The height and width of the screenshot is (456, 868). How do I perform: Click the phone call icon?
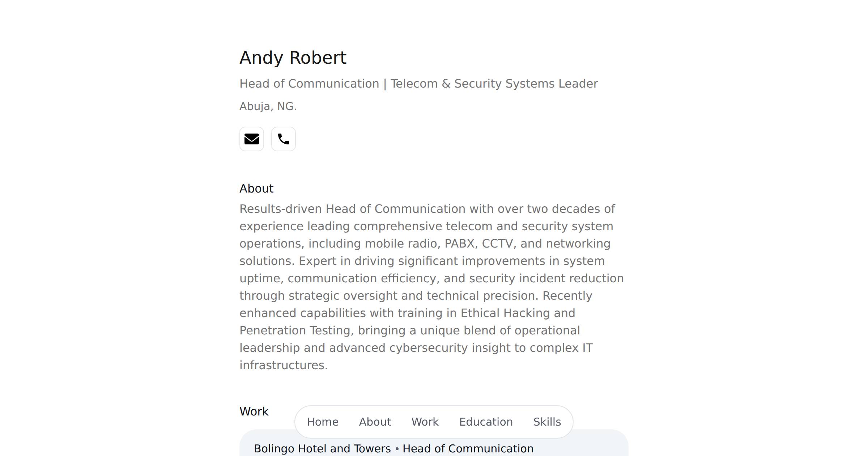tap(284, 139)
